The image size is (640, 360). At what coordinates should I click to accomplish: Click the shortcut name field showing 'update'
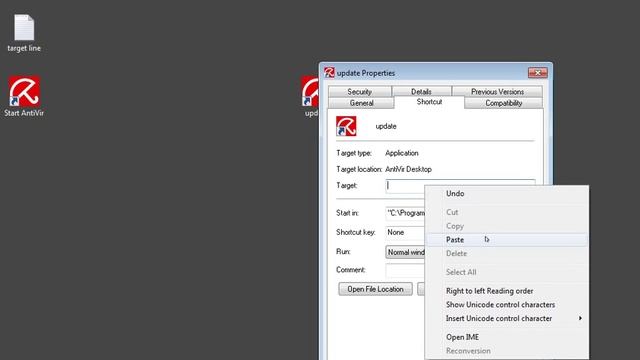[x=386, y=126]
